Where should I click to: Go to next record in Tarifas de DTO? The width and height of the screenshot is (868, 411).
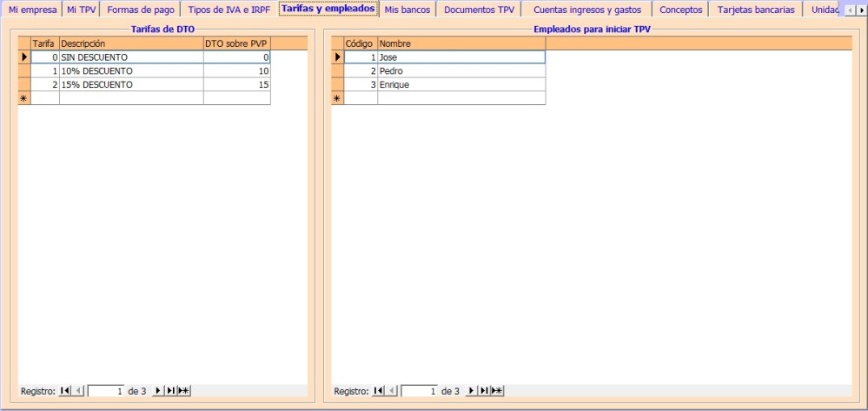point(158,391)
